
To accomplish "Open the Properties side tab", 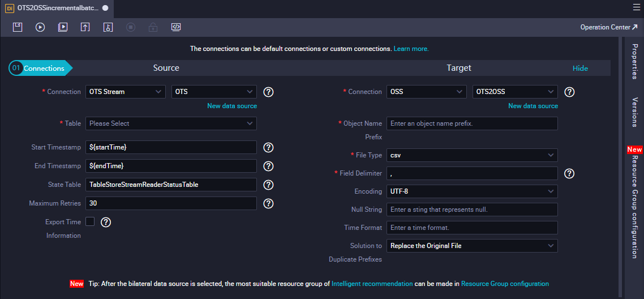I will (635, 61).
